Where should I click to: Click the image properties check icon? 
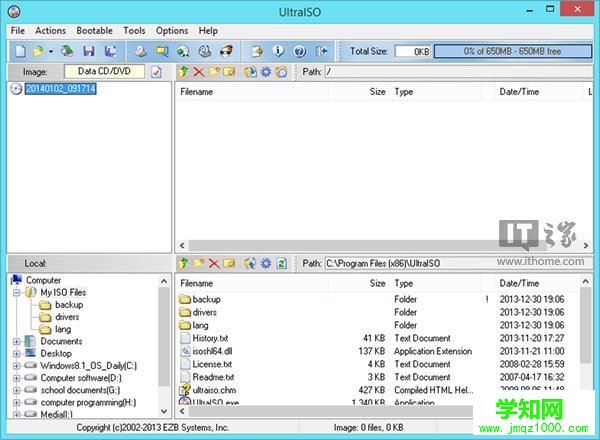pyautogui.click(x=156, y=72)
